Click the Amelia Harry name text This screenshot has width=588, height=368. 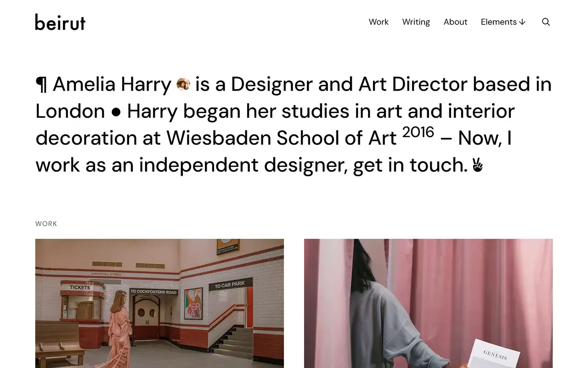(x=112, y=85)
